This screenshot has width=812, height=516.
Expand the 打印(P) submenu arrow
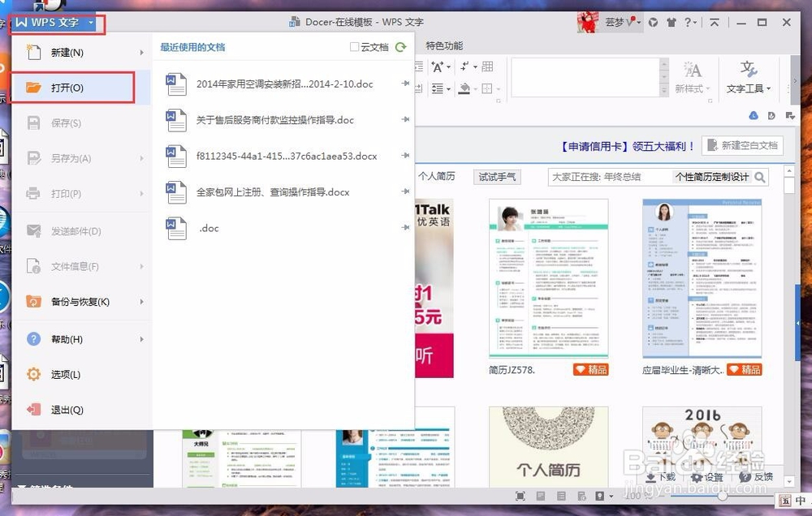[x=141, y=194]
